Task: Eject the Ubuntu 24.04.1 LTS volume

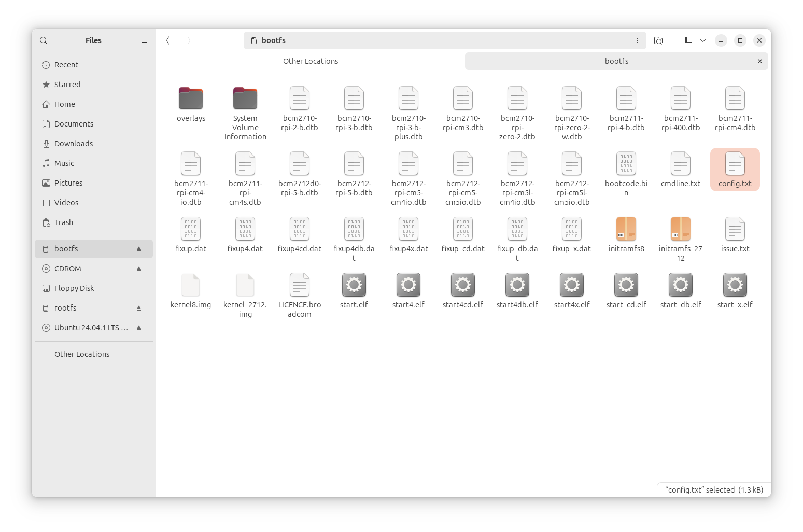Action: pyautogui.click(x=139, y=328)
